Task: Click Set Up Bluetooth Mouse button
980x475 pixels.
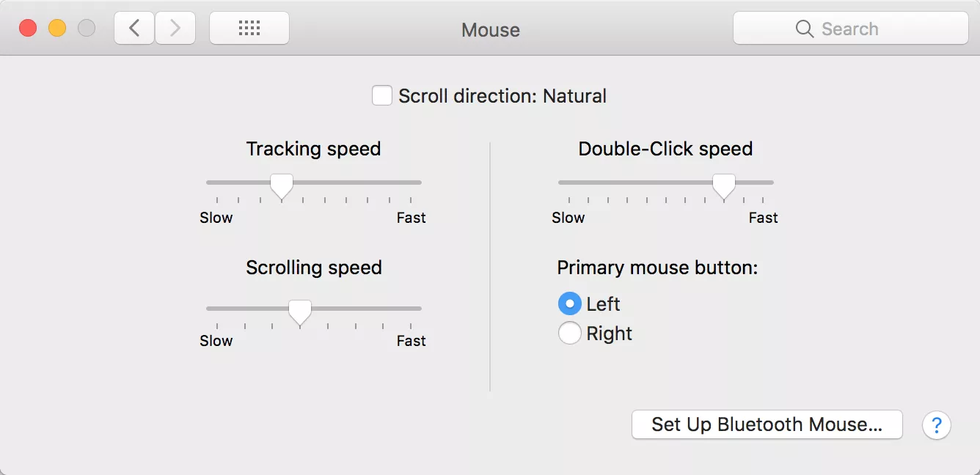Action: coord(767,424)
